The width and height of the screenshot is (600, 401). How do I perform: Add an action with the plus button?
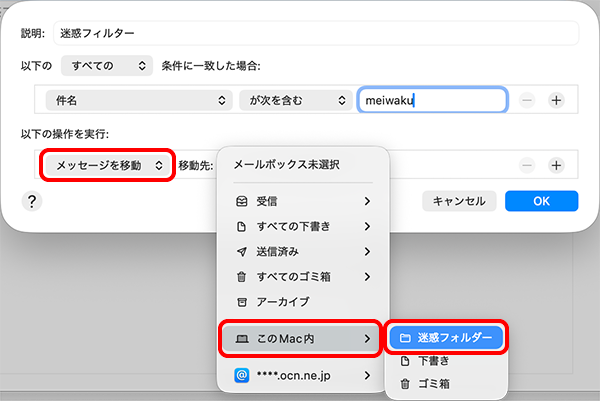pos(557,166)
